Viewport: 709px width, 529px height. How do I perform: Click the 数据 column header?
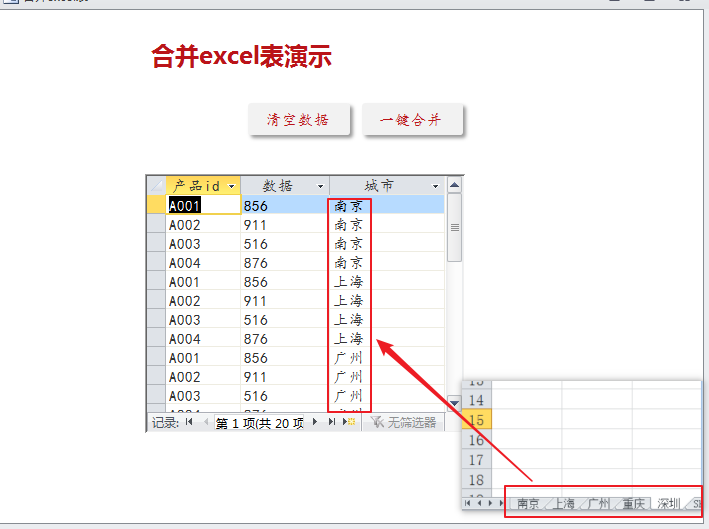(x=285, y=186)
